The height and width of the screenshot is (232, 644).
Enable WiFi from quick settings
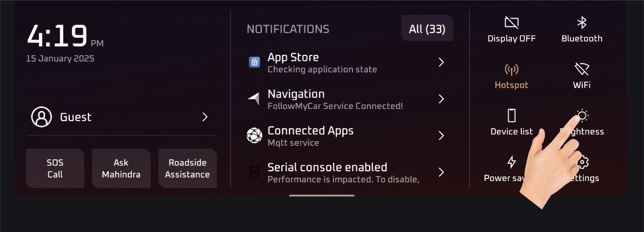tap(582, 69)
